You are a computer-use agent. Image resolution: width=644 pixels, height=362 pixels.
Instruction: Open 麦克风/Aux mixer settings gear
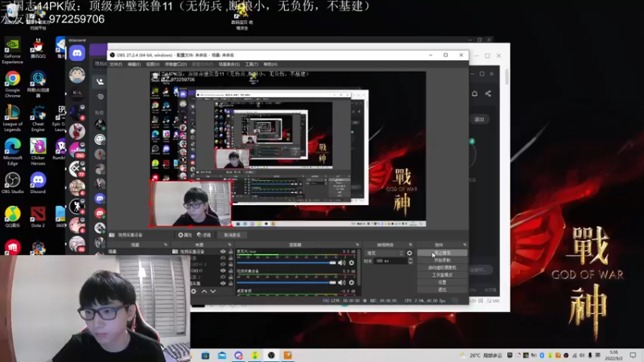(x=352, y=263)
